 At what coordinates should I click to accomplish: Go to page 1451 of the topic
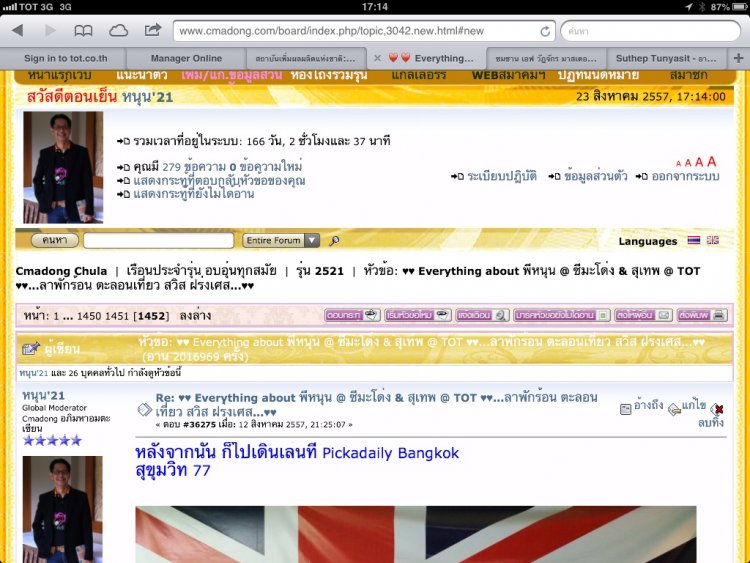(x=117, y=316)
